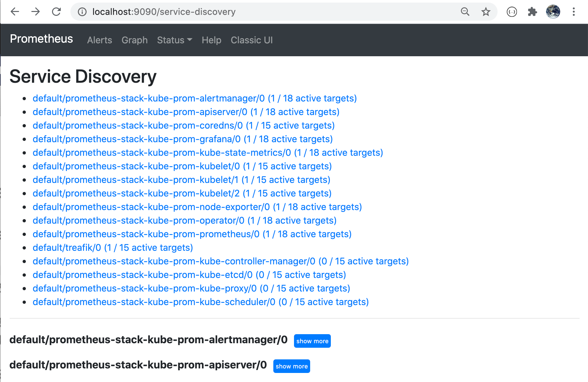Click the zoom magnifier icon in address bar
Screen dimensions: 588x382
(x=465, y=12)
